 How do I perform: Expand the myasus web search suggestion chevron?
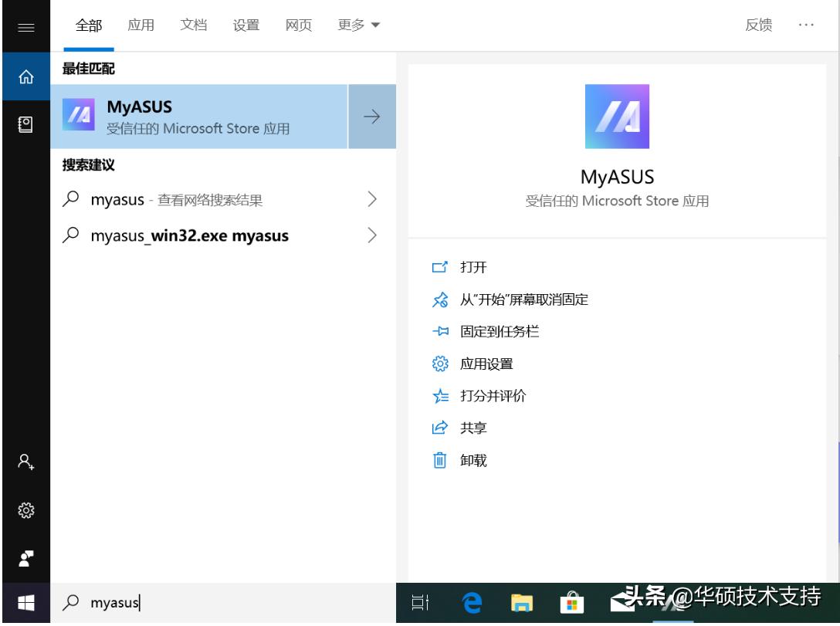click(372, 199)
